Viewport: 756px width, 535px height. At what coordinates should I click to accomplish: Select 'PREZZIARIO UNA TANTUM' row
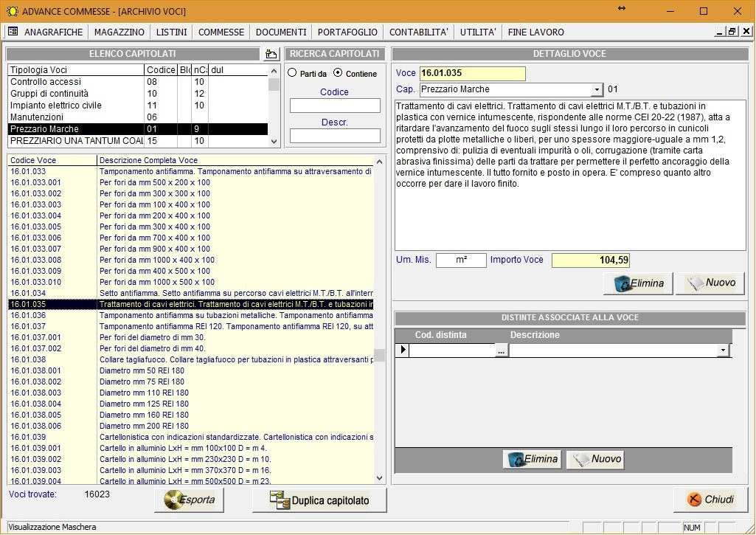pos(138,141)
